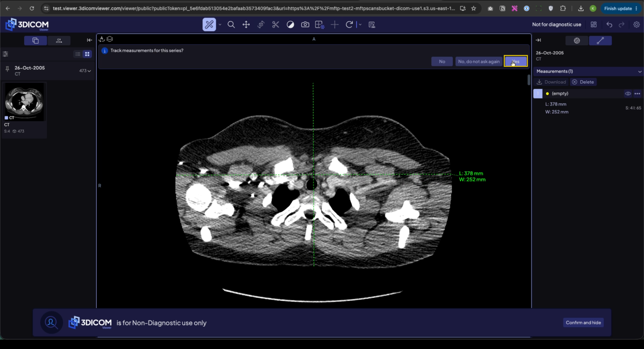This screenshot has width=644, height=349.
Task: Click Download measurements button
Action: click(x=551, y=82)
